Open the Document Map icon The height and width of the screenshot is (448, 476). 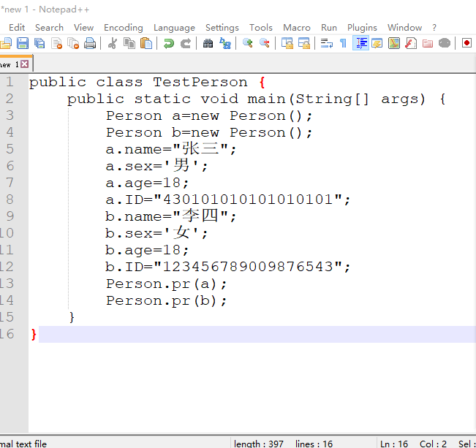393,43
